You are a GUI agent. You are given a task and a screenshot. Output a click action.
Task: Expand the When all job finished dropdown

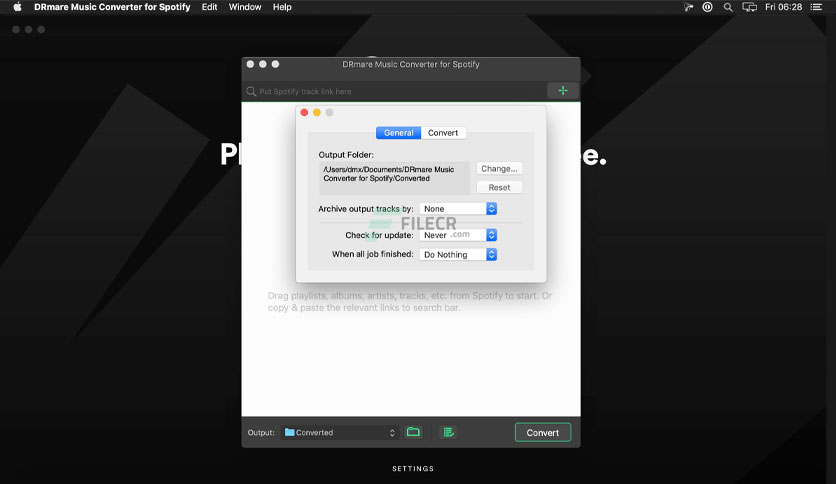pyautogui.click(x=458, y=254)
